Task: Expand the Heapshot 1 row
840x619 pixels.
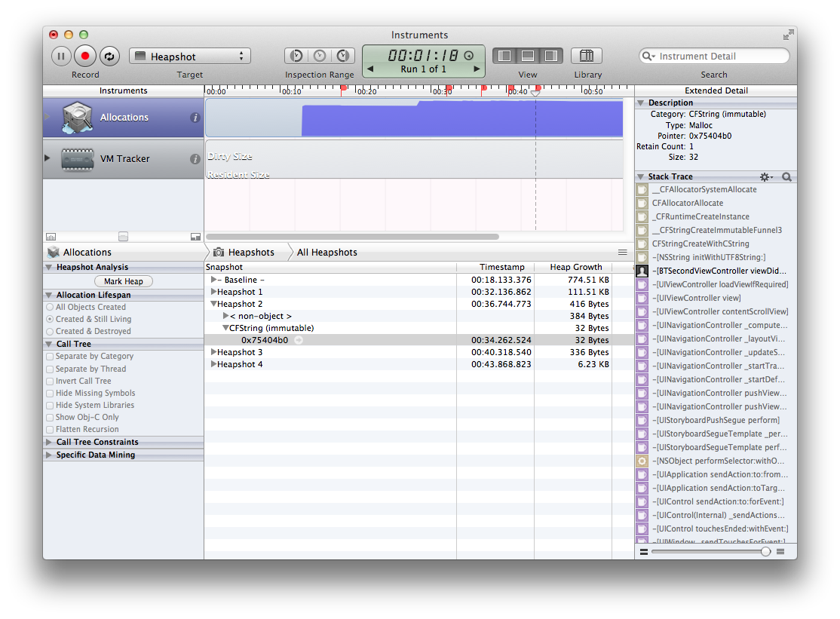Action: click(x=213, y=292)
